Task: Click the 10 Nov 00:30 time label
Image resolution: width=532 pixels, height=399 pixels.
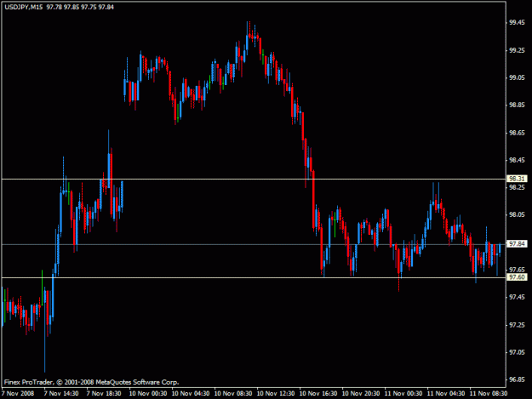Action: (148, 393)
